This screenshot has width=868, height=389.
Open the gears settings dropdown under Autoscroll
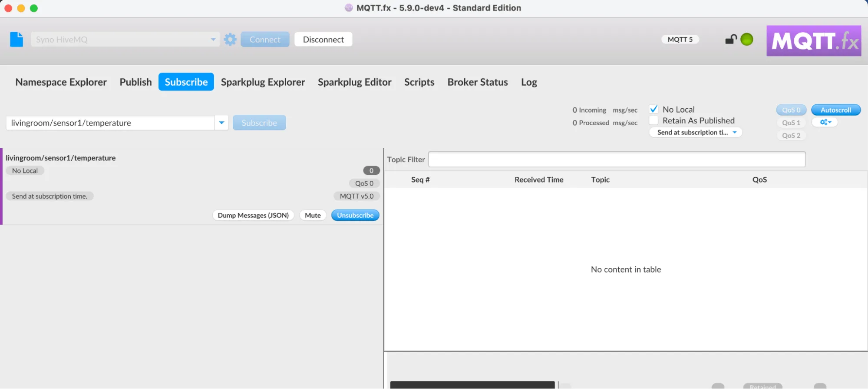[825, 123]
